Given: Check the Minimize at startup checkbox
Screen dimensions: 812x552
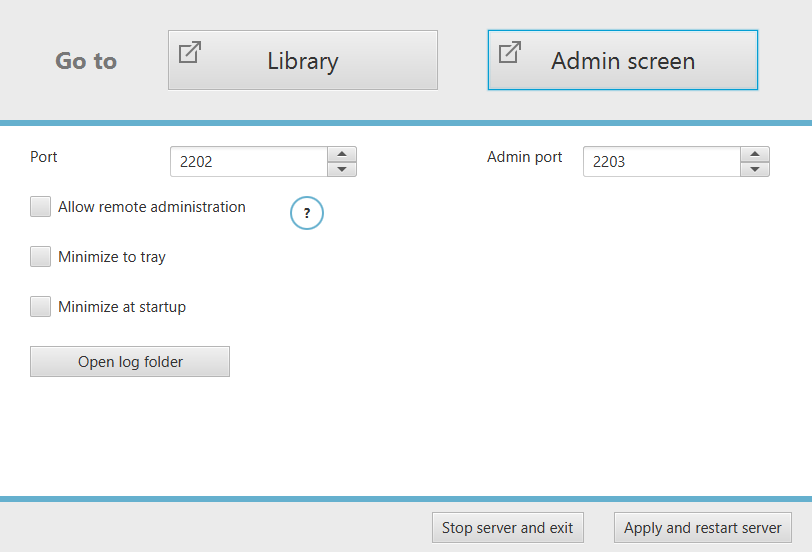Looking at the screenshot, I should pos(40,307).
